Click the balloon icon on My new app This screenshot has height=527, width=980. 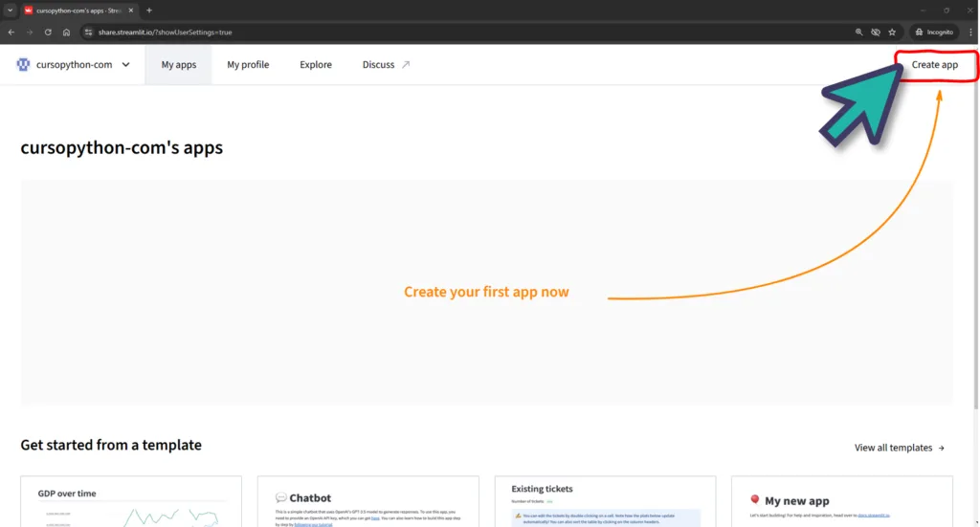click(754, 499)
